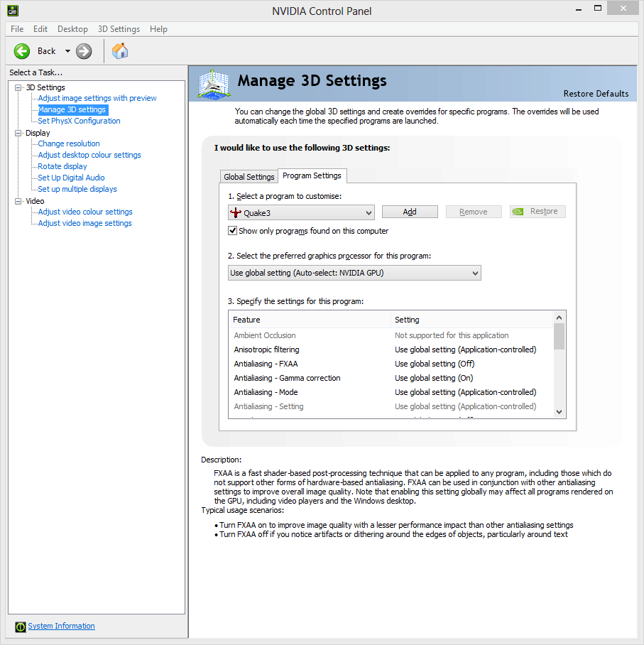Collapse the 3D Settings tree node

click(x=18, y=87)
